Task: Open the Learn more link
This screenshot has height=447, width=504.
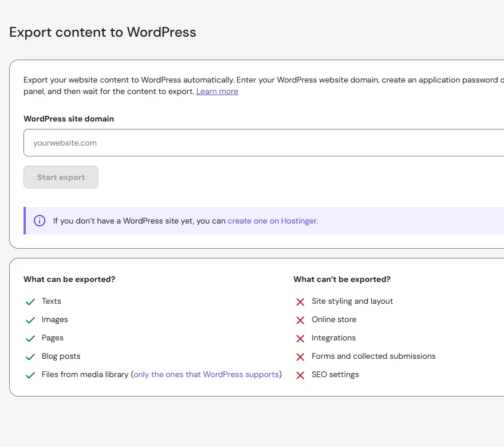Action: pyautogui.click(x=217, y=91)
